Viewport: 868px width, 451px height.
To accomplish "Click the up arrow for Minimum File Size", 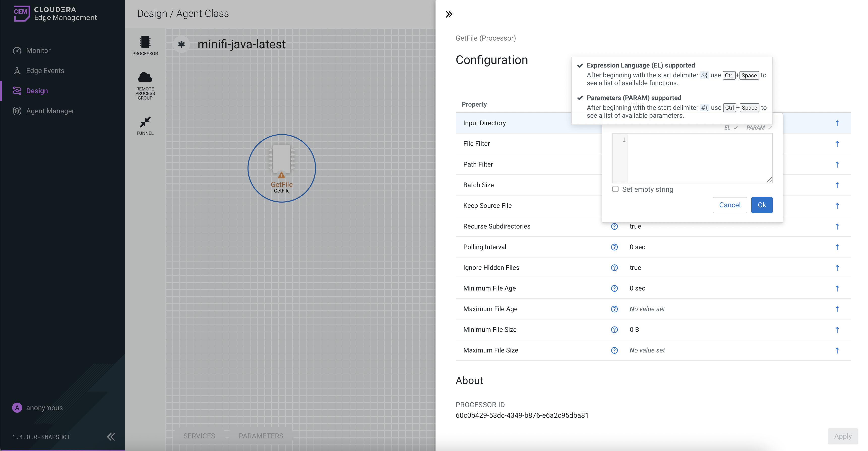I will pos(837,330).
